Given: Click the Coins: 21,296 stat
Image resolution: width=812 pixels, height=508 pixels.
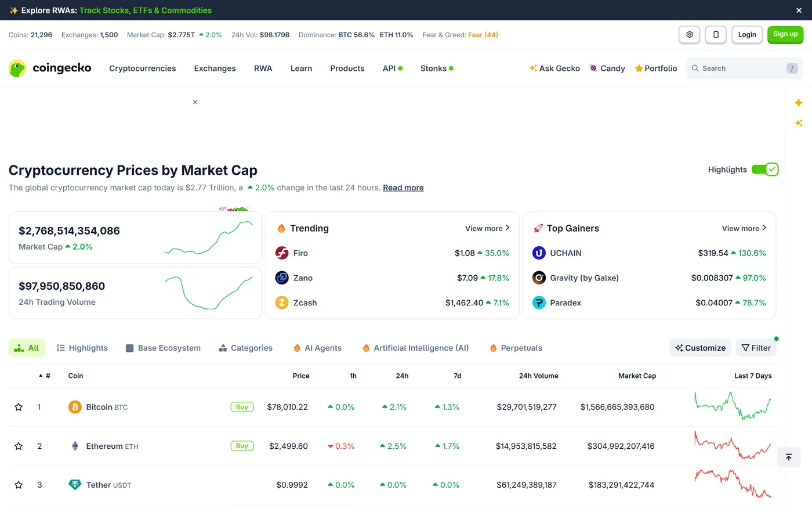Looking at the screenshot, I should (x=30, y=35).
